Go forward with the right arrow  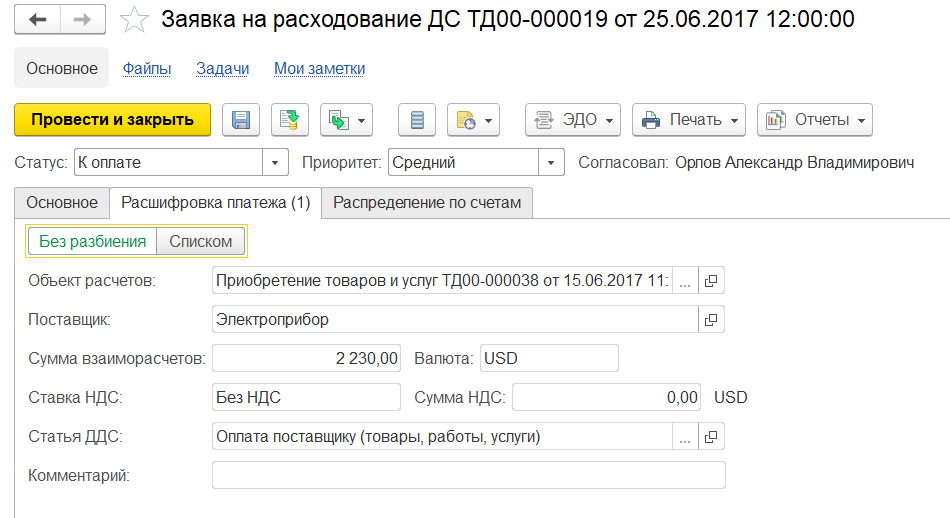82,19
